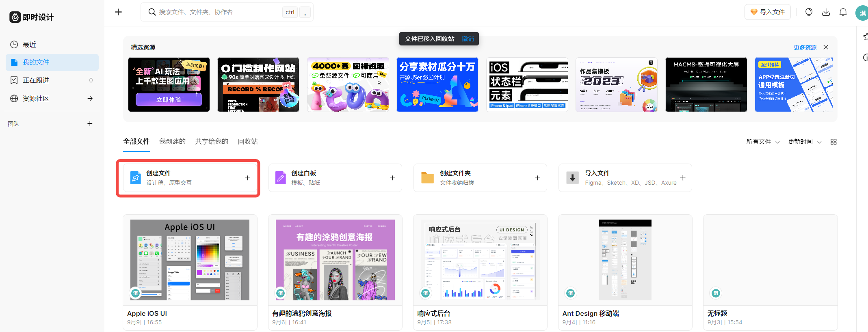Open 有趣的涂鸦创意海报 file thumbnail
The width and height of the screenshot is (868, 332).
tap(335, 260)
